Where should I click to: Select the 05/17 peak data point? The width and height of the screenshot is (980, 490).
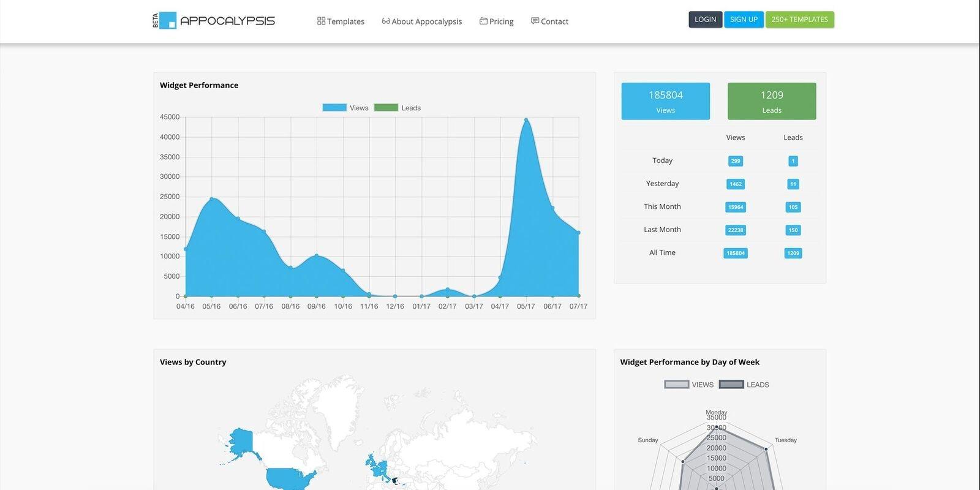(526, 120)
